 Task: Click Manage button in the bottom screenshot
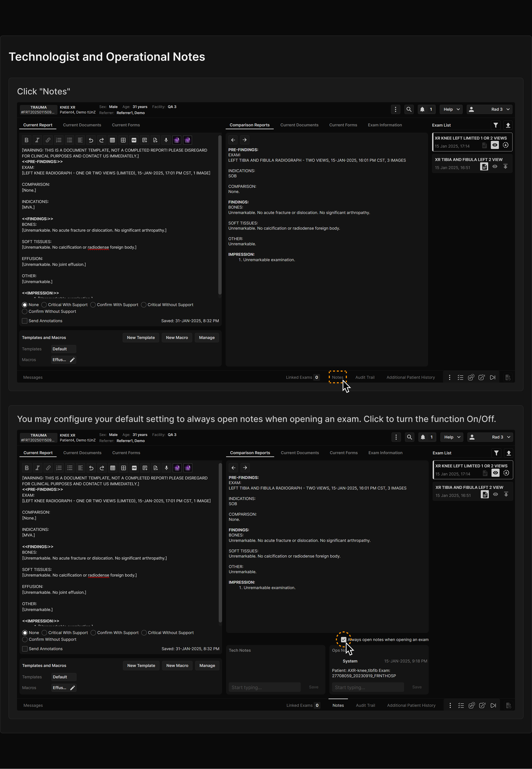207,665
